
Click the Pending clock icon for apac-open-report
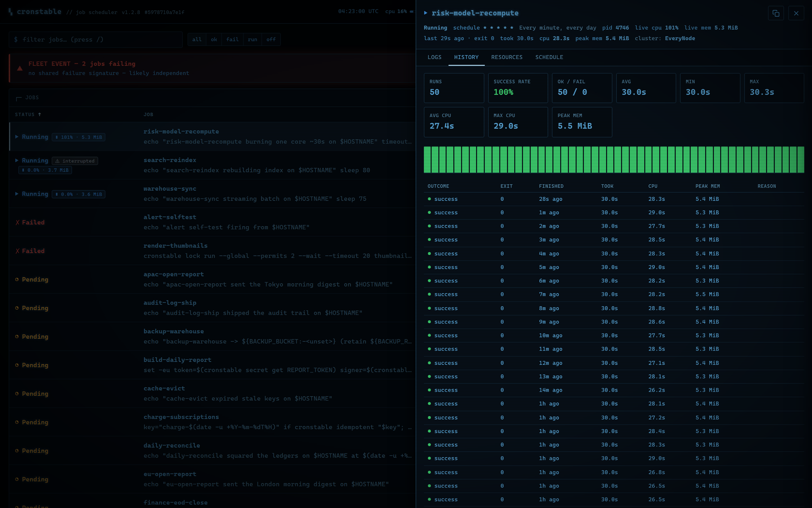point(17,280)
